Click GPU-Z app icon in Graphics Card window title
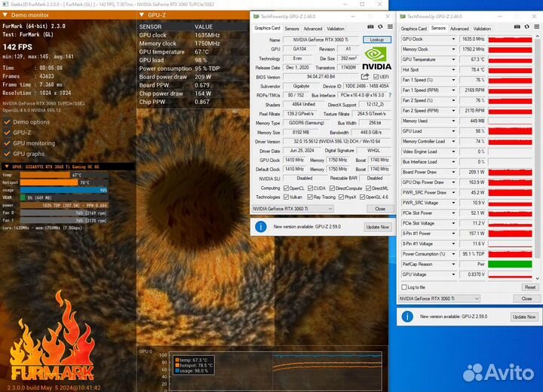The image size is (543, 392). (256, 17)
